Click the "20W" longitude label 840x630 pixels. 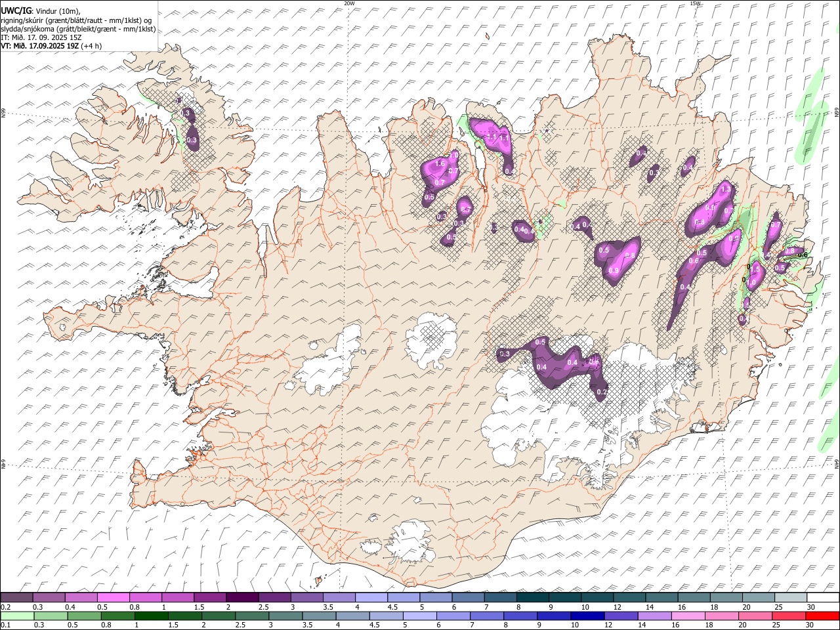click(349, 3)
